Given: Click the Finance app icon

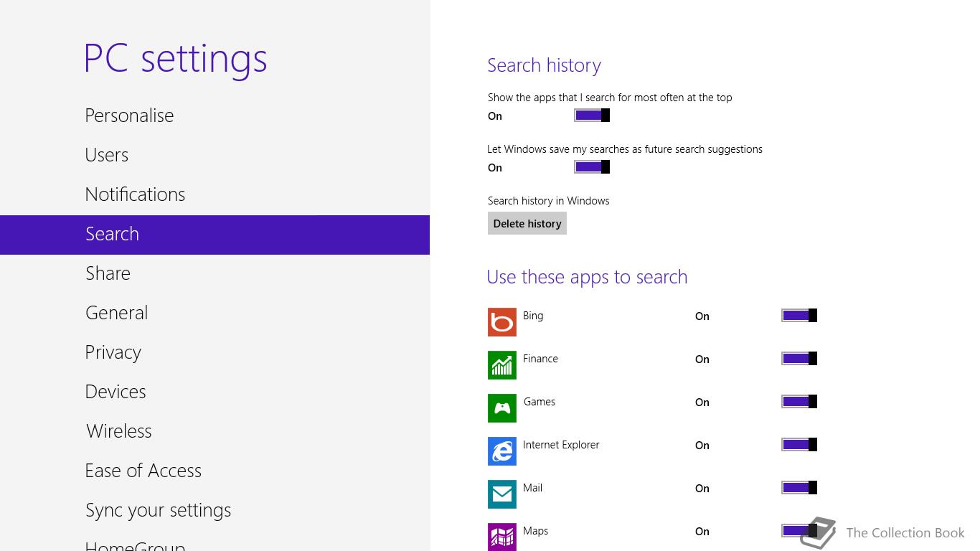Looking at the screenshot, I should click(502, 365).
